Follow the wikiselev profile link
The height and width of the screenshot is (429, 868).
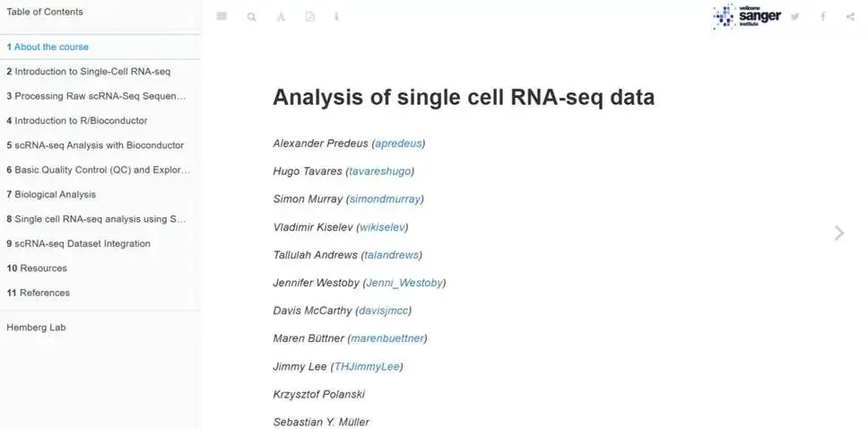click(382, 227)
